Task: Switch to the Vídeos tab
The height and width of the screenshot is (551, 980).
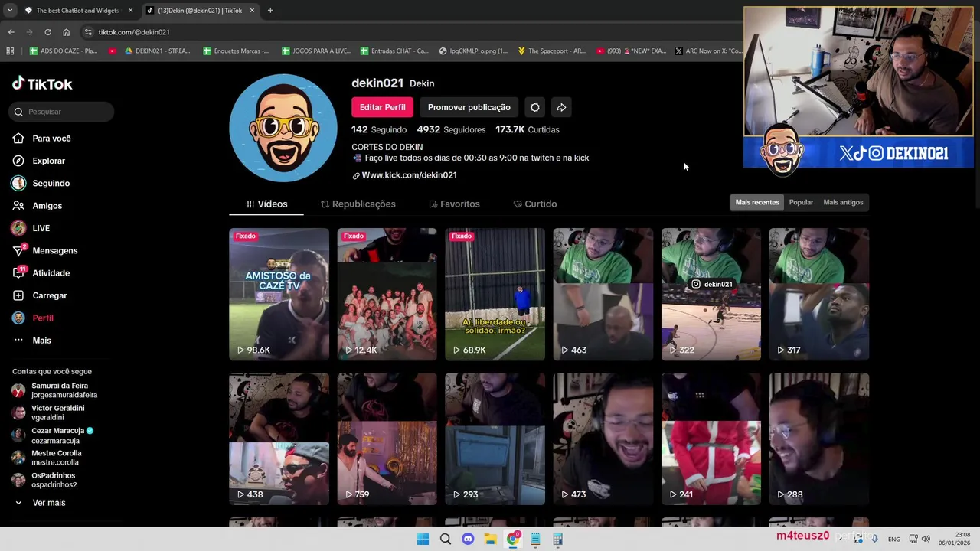Action: pos(266,204)
